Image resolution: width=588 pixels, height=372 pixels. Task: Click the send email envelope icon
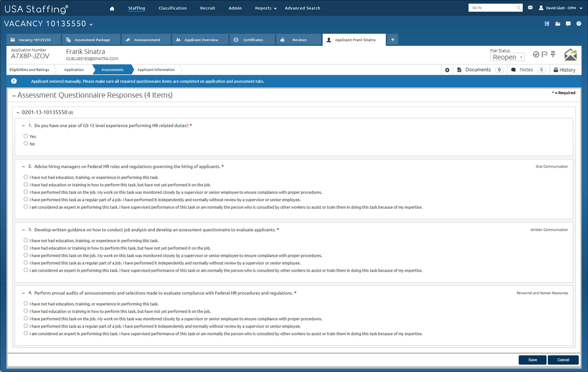pyautogui.click(x=570, y=55)
